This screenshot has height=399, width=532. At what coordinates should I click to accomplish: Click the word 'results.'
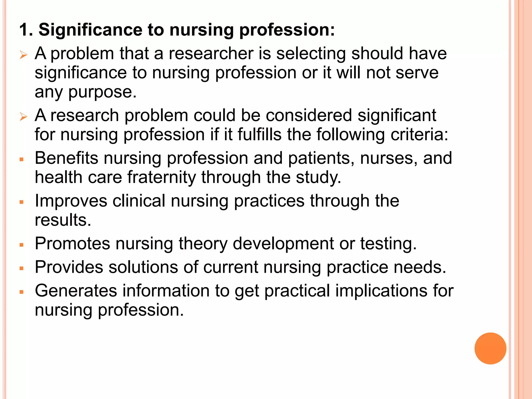63,220
